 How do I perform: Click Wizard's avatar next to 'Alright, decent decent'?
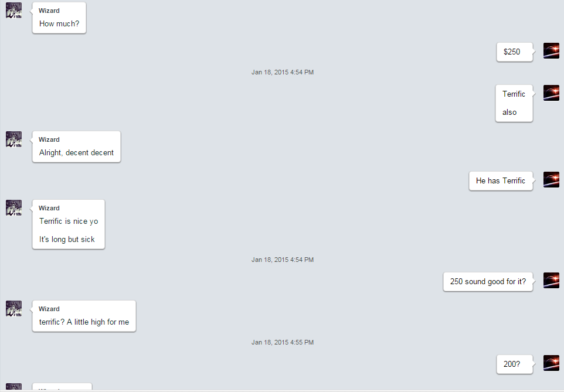pos(13,139)
